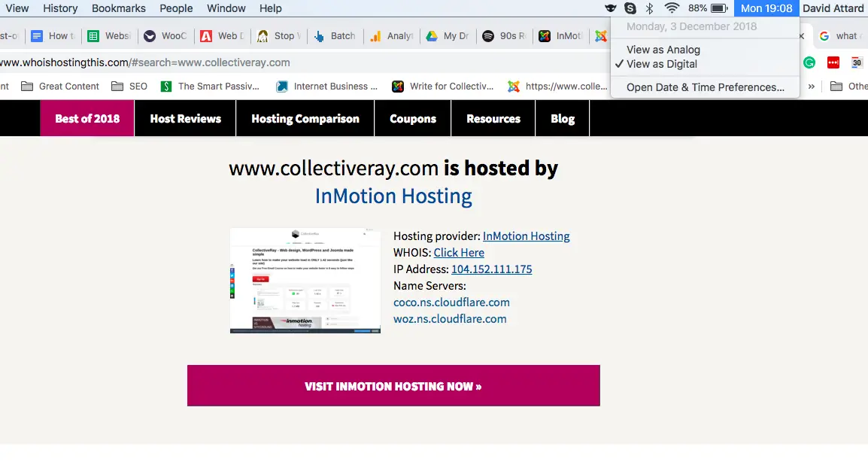The height and width of the screenshot is (468, 868).
Task: Click the IP address 104.152.111.175 link
Action: coord(492,269)
